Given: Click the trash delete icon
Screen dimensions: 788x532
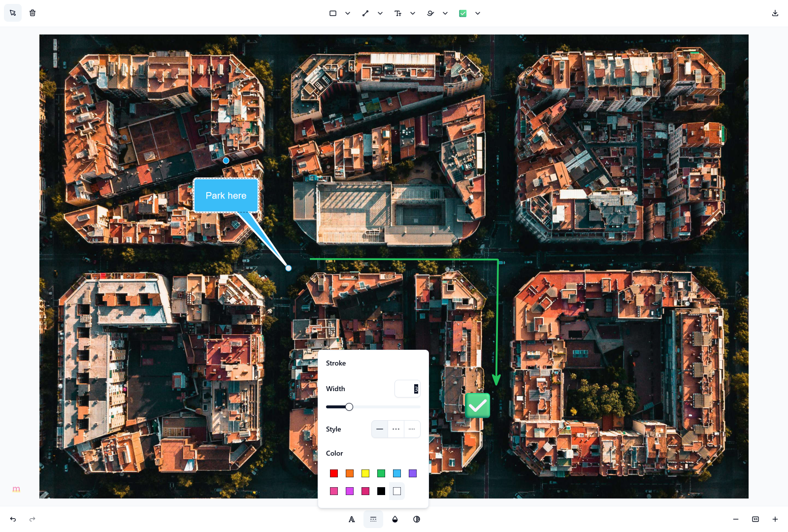Looking at the screenshot, I should click(33, 13).
